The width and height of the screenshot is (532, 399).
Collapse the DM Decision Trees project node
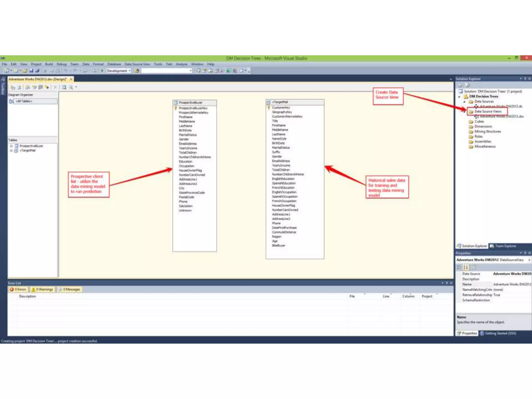coord(459,97)
